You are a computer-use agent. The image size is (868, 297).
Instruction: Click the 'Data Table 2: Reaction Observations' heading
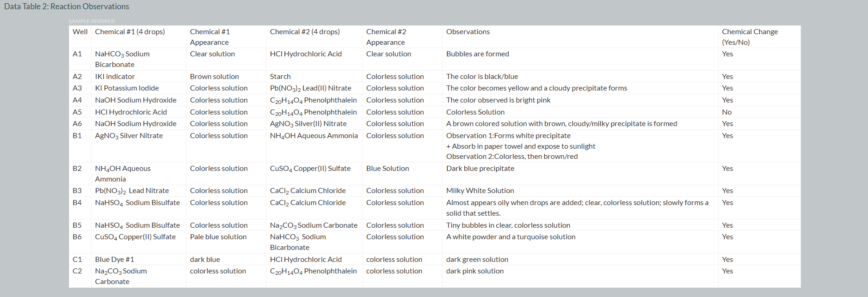(x=67, y=6)
